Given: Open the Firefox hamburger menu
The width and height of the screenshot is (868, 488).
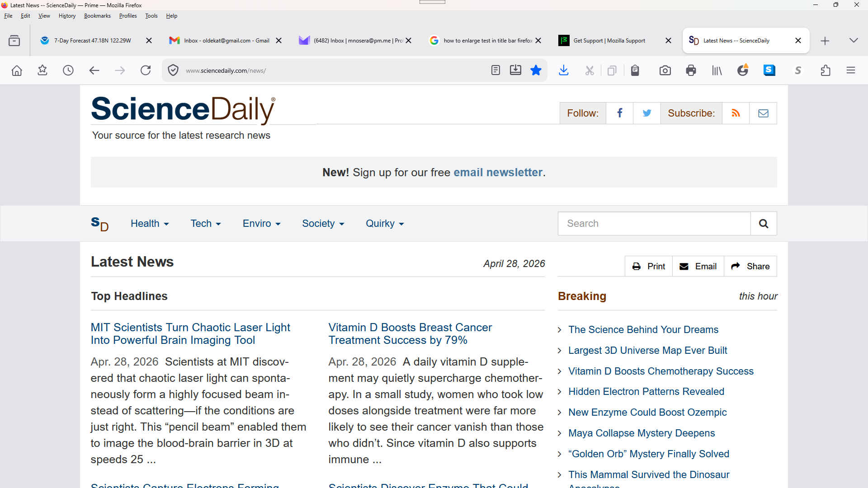Looking at the screenshot, I should click(851, 70).
